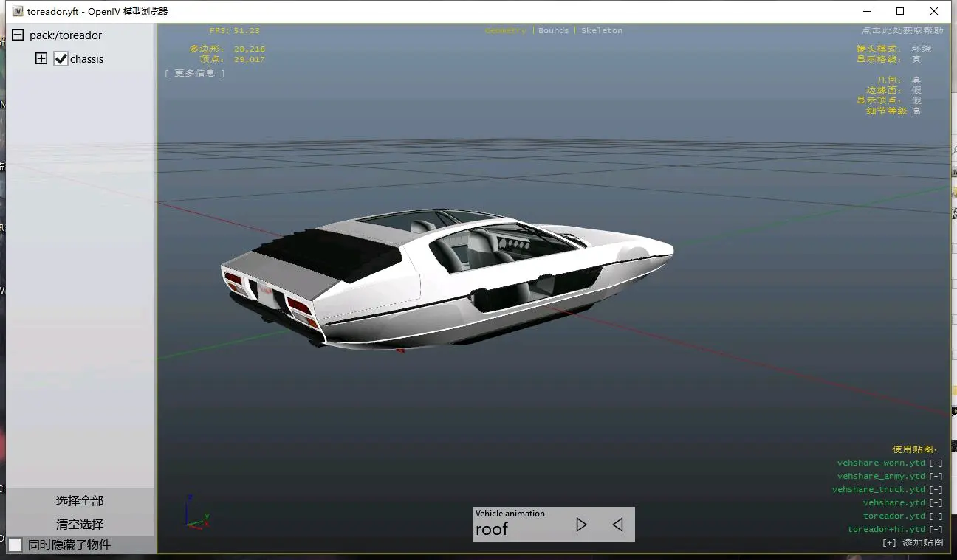Remove vehshare_worn.ytd texture with [-]

pyautogui.click(x=936, y=463)
